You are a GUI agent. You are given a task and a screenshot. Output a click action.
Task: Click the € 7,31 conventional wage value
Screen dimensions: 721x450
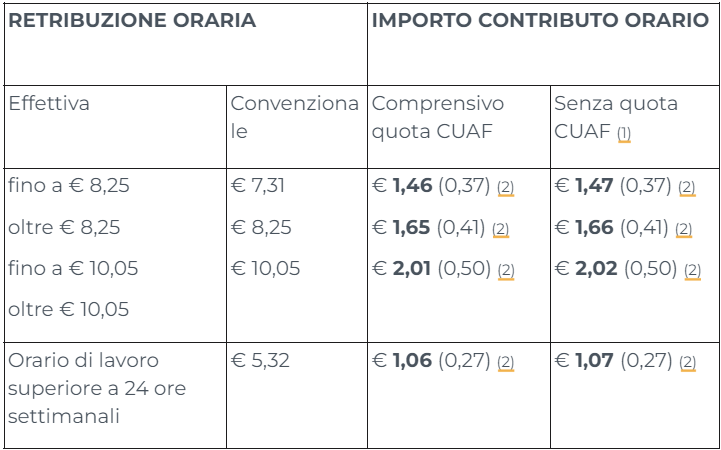click(x=258, y=186)
